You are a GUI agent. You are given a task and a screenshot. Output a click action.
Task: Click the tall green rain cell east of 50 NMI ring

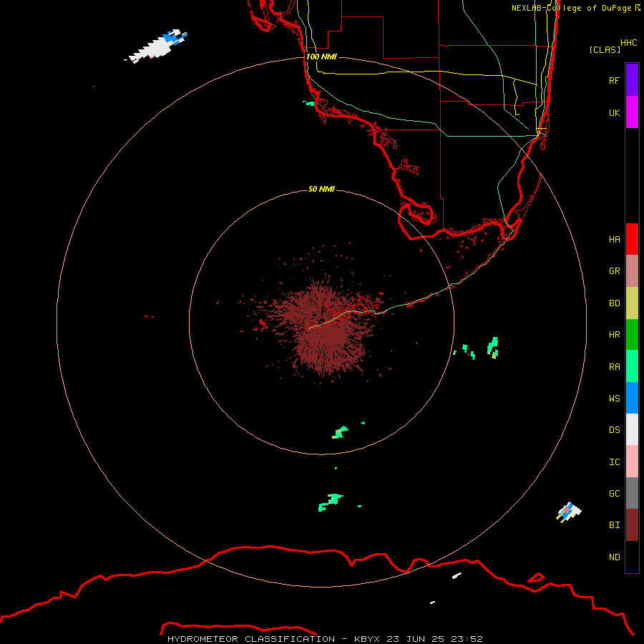pos(493,347)
